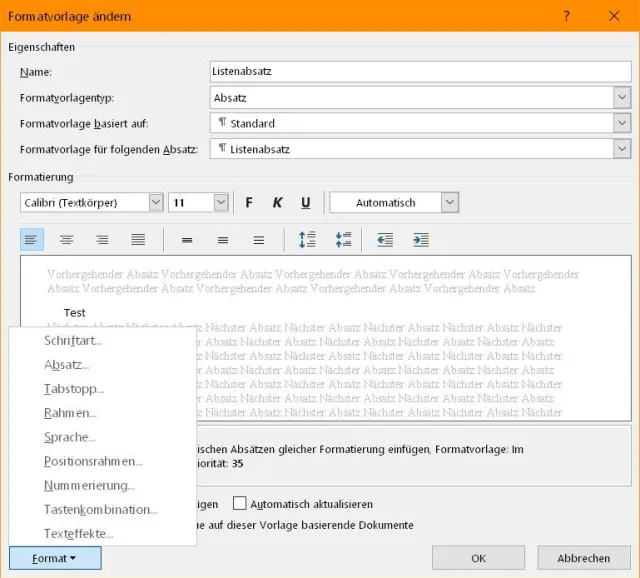640x578 pixels.
Task: Toggle italic formatting with the K button
Action: pyautogui.click(x=277, y=203)
